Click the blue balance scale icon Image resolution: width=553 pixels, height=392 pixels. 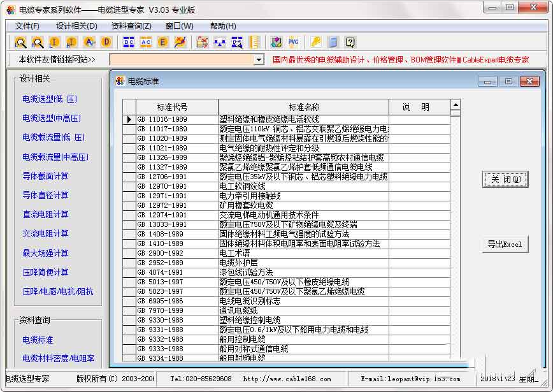220,42
